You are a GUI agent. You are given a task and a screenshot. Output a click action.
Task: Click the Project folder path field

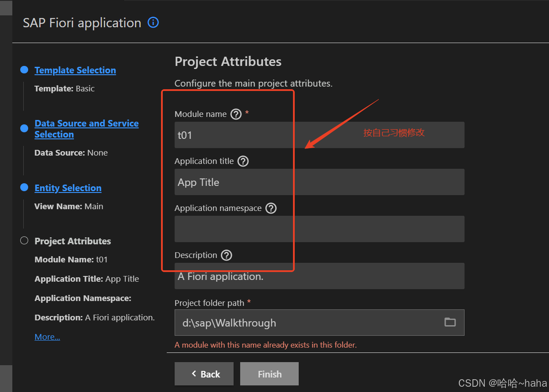coord(319,323)
